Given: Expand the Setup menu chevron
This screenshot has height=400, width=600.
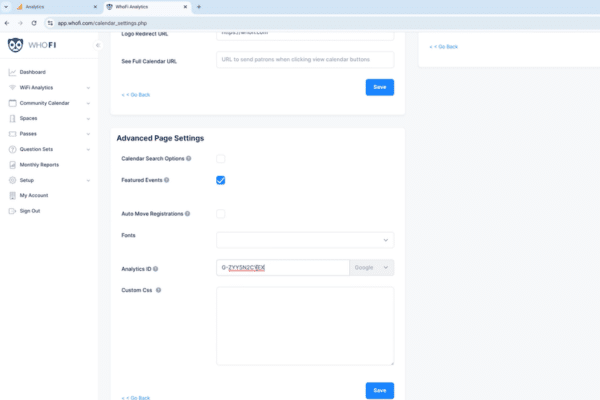Looking at the screenshot, I should coord(88,180).
